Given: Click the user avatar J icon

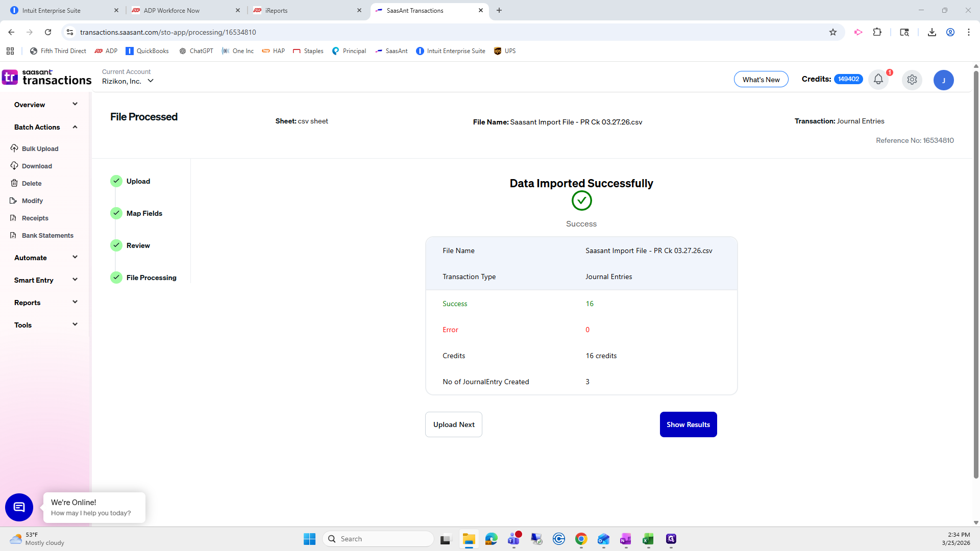Looking at the screenshot, I should click(943, 80).
